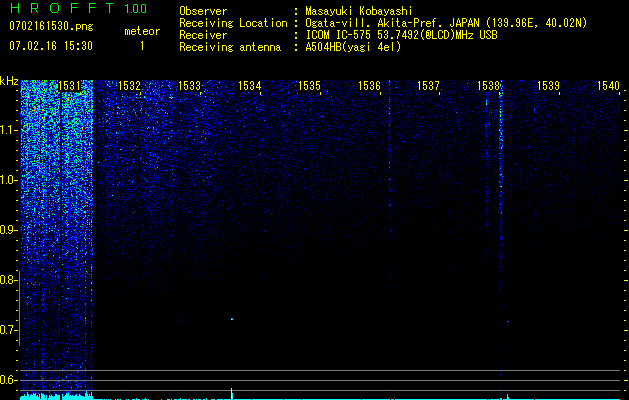Screen dimensions: 629x400
Task: Click the date stamp 07.02.16 15:30
Action: pos(51,46)
